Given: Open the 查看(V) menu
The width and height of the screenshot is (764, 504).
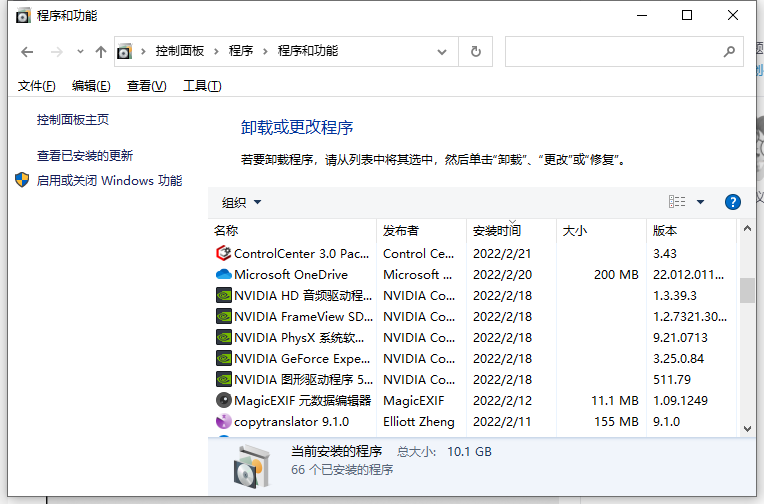Looking at the screenshot, I should [147, 86].
